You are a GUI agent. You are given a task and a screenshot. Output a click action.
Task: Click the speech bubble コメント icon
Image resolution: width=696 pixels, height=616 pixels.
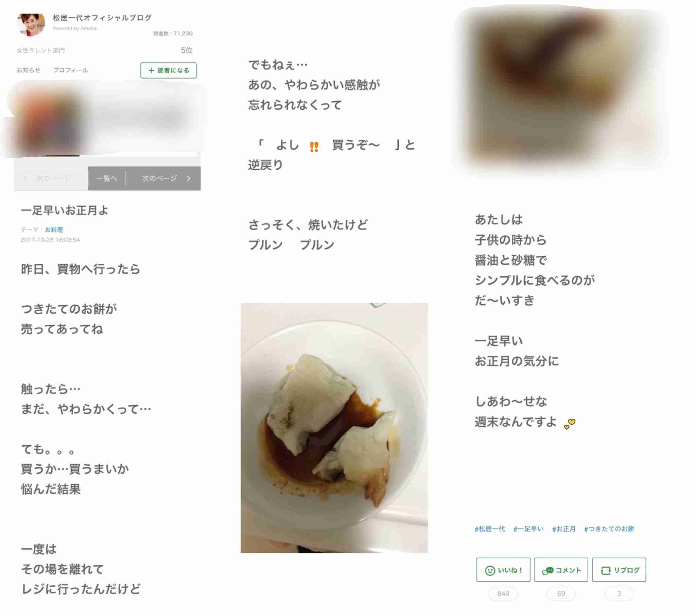(x=547, y=570)
